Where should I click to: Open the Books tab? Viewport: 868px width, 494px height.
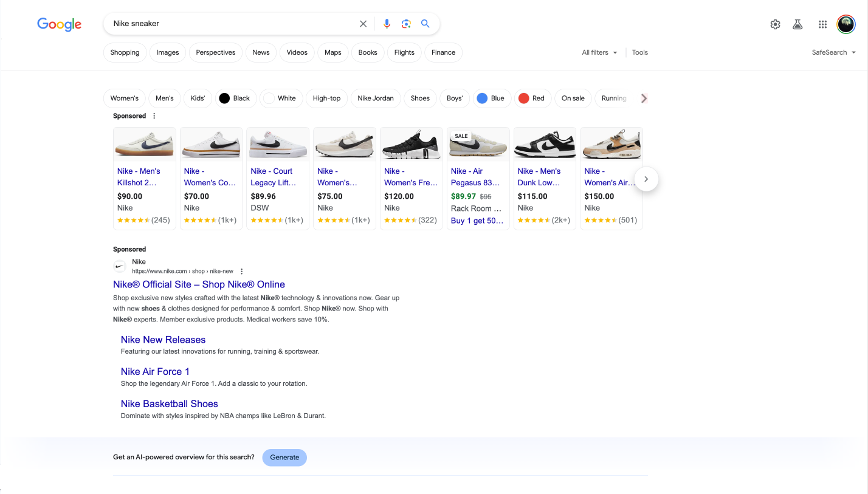(368, 52)
